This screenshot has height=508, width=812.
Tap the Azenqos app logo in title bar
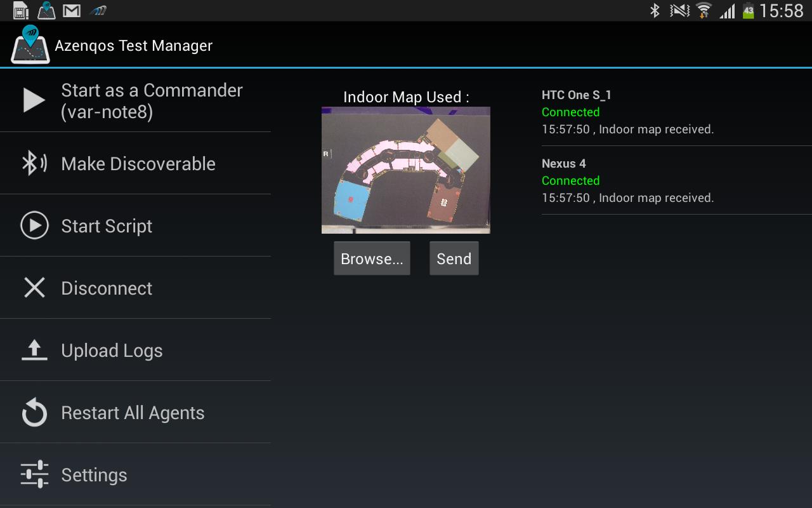(x=30, y=44)
